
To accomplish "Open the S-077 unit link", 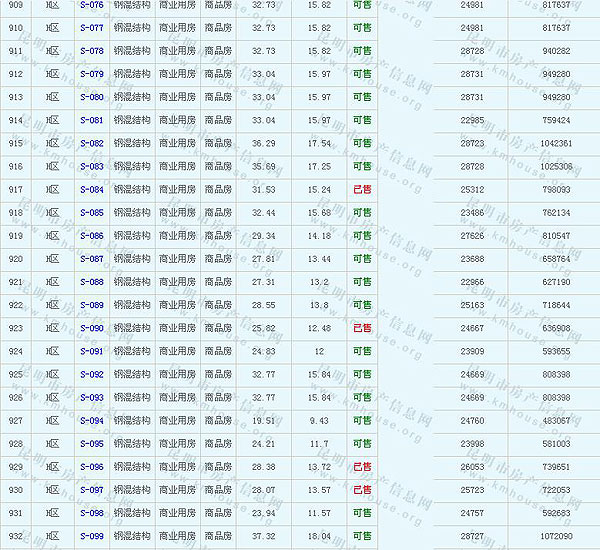I will pyautogui.click(x=91, y=28).
